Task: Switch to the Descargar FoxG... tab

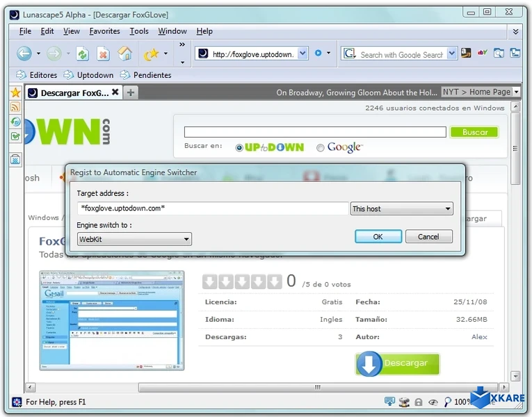Action: click(74, 93)
